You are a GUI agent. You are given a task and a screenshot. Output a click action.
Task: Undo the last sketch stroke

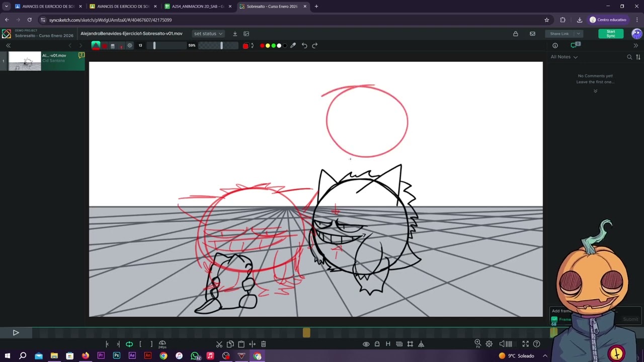pyautogui.click(x=304, y=45)
